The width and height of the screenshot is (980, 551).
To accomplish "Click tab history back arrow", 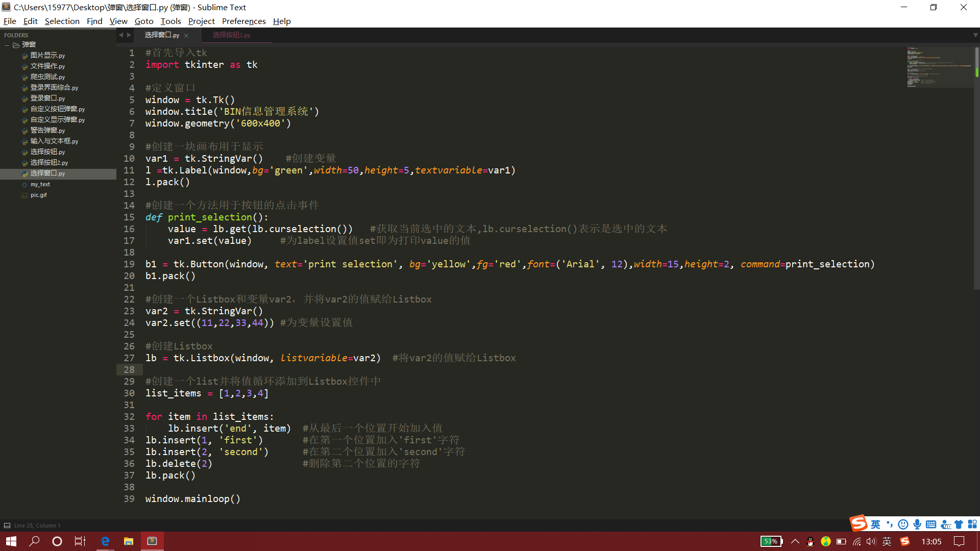I will click(x=121, y=35).
